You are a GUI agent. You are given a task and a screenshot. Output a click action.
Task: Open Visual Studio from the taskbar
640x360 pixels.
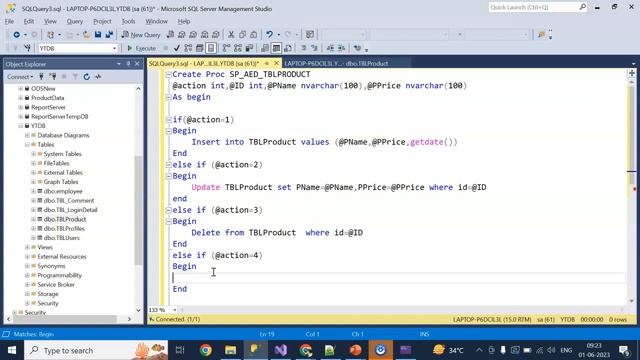281,350
